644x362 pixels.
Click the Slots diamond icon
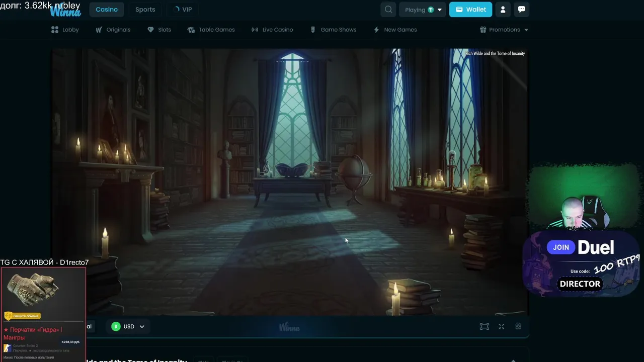150,30
